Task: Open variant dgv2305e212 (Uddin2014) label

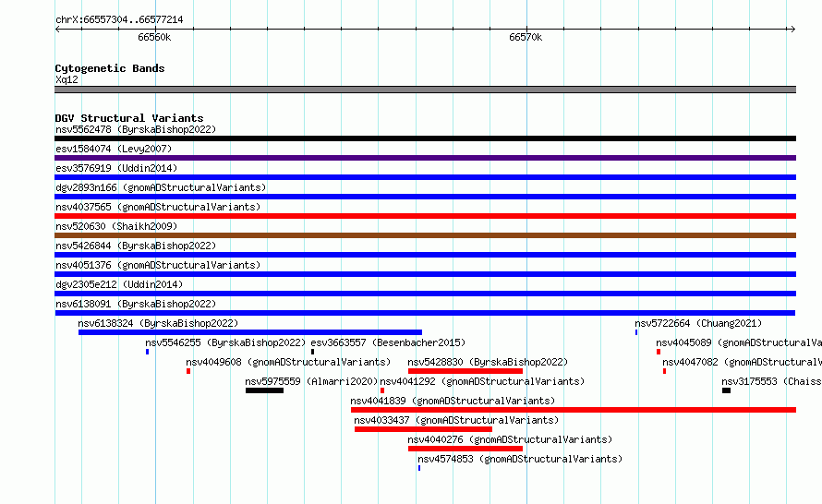Action: (x=119, y=284)
